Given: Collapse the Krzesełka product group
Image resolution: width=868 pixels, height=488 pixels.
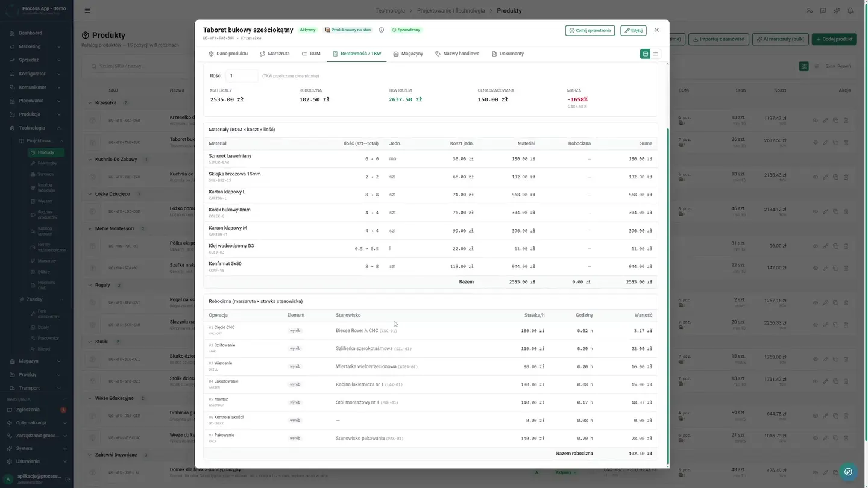Looking at the screenshot, I should coord(90,103).
